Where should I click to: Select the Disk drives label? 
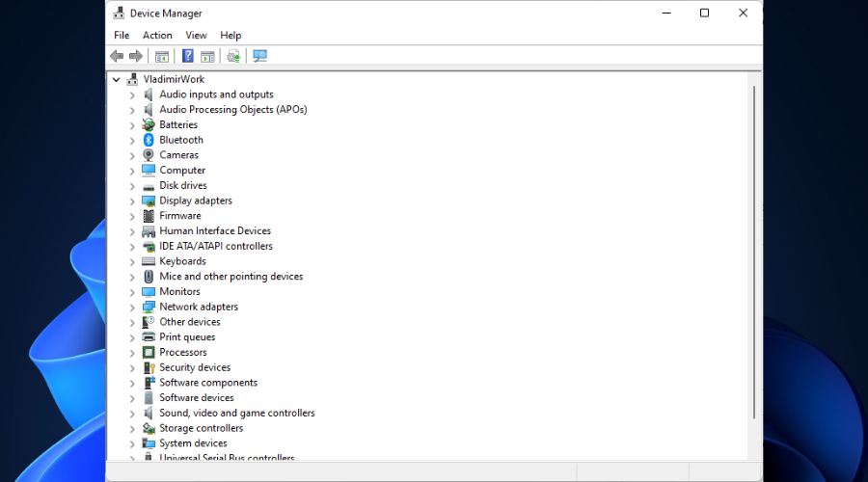point(183,185)
